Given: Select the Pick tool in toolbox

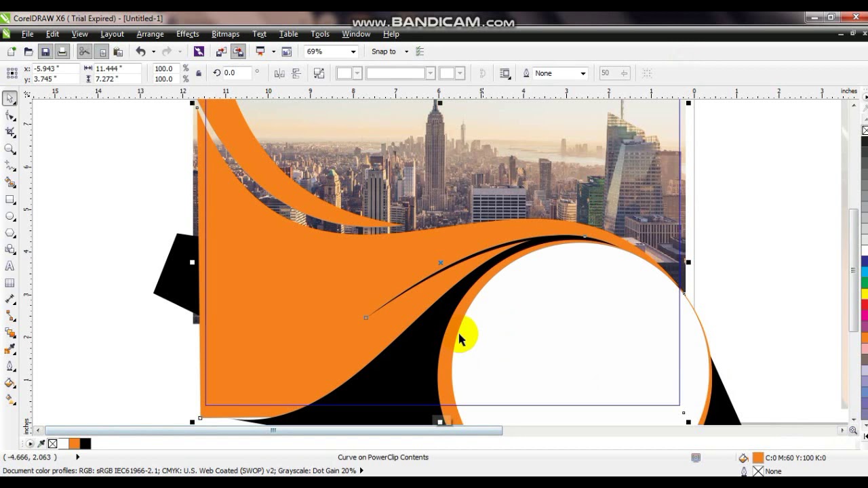Looking at the screenshot, I should [10, 99].
